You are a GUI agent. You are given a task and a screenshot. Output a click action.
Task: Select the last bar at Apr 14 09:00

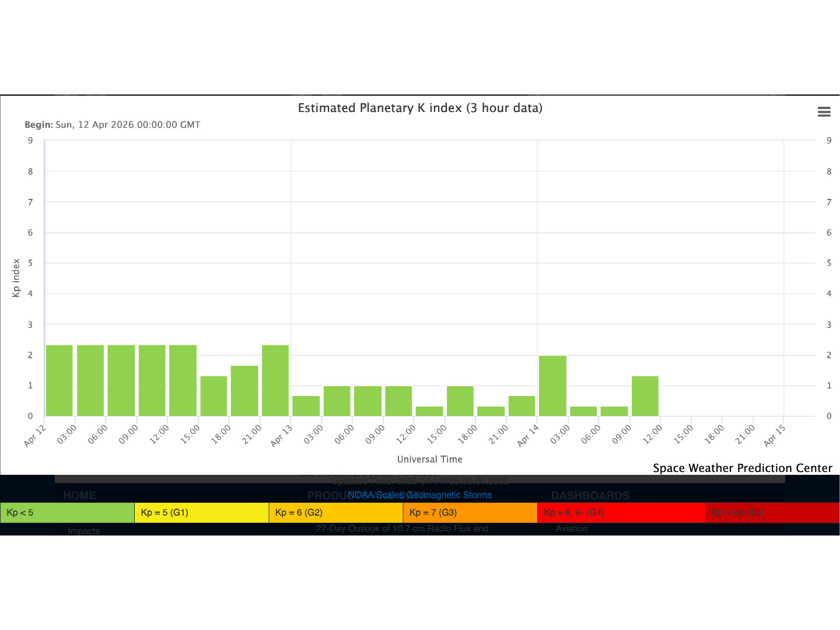pyautogui.click(x=645, y=396)
